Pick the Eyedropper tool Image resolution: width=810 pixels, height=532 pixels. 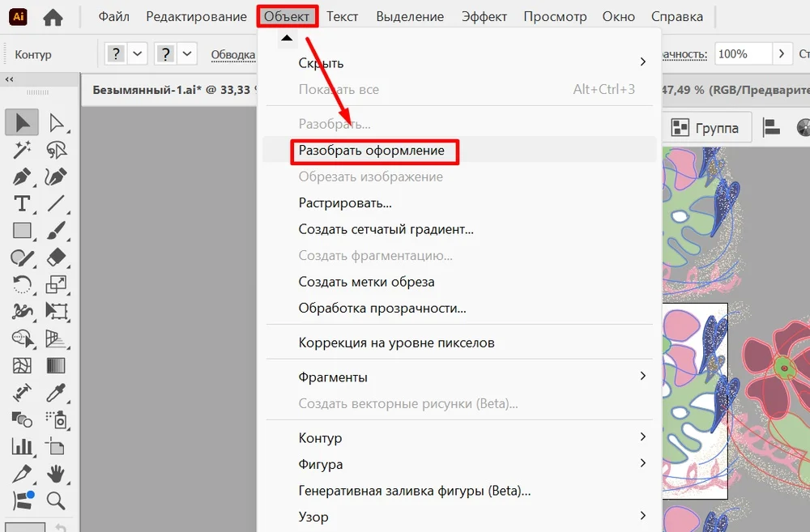(x=55, y=392)
